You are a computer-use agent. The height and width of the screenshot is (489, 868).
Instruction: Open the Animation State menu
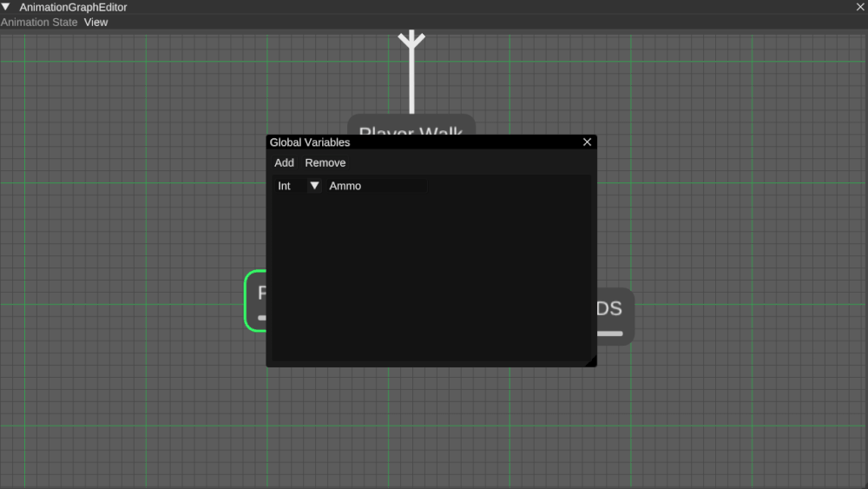39,23
